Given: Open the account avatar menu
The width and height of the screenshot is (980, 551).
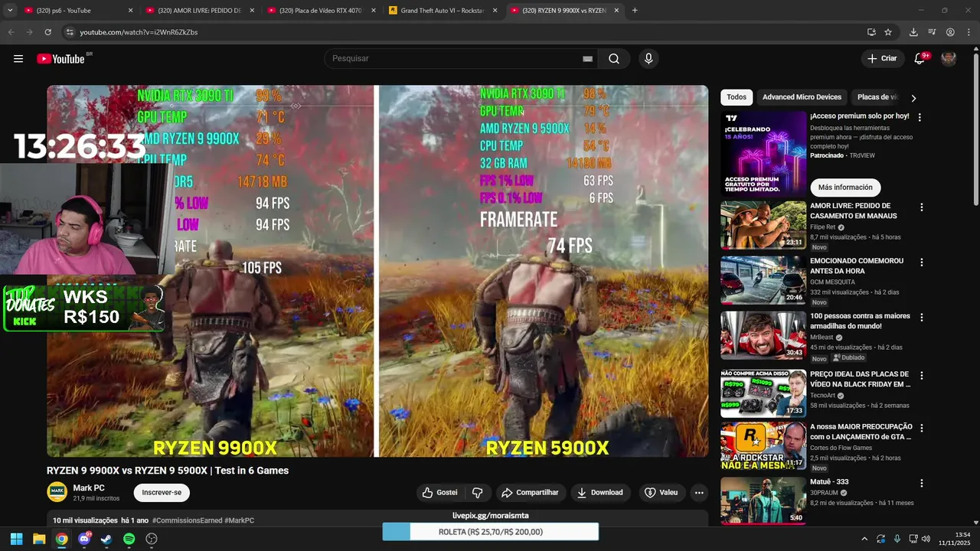Looking at the screenshot, I should coord(949,59).
